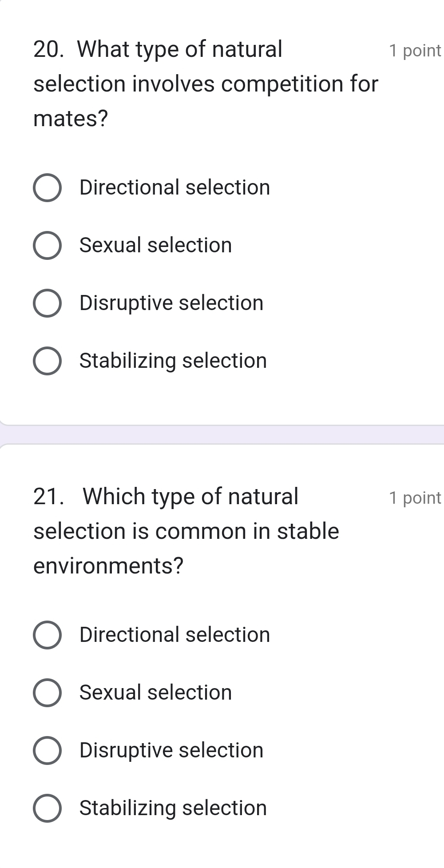Click the '1 point' label beside question 20
Viewport: 444px width, 868px height.
[x=415, y=51]
